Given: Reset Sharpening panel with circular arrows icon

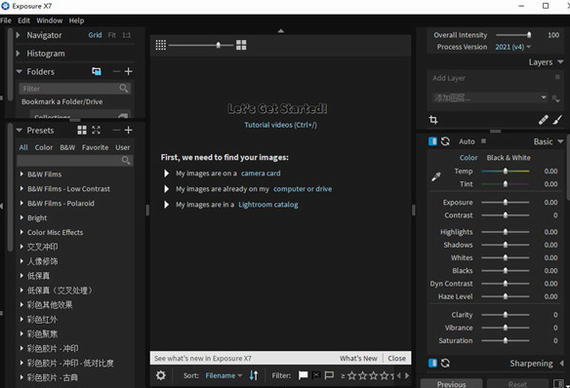Looking at the screenshot, I should tap(445, 363).
